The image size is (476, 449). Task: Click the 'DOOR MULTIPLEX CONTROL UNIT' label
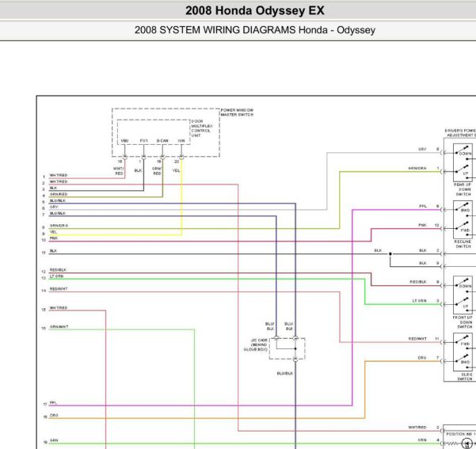click(202, 128)
